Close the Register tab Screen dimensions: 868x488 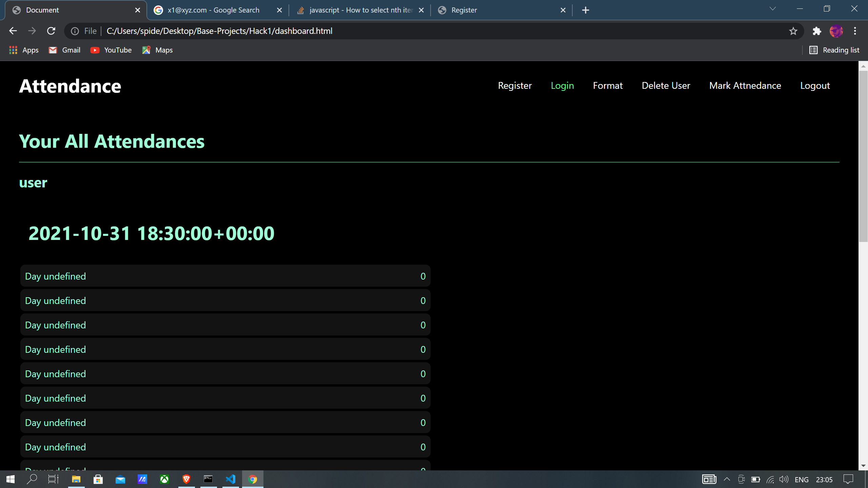[563, 10]
